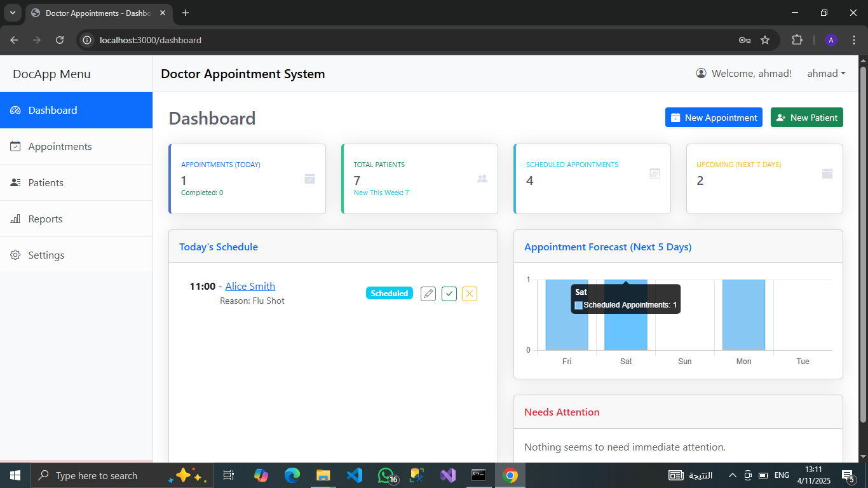Screen dimensions: 868x488
Task: Click the user avatar icon beside Welcome
Action: 702,74
